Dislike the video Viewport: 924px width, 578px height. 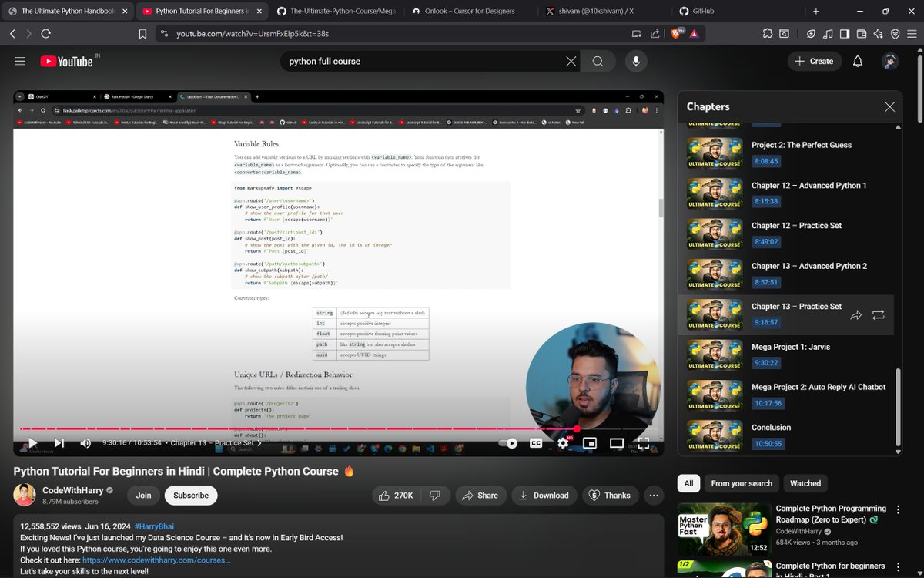pos(435,496)
